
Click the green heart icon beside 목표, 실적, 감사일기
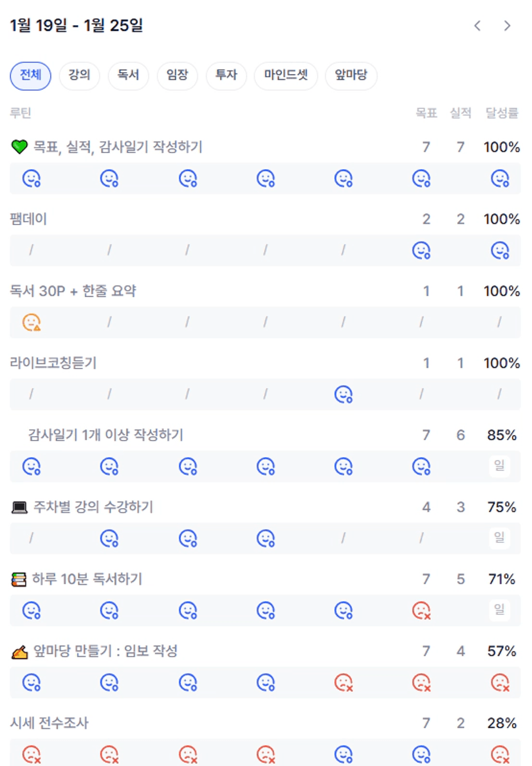click(19, 147)
